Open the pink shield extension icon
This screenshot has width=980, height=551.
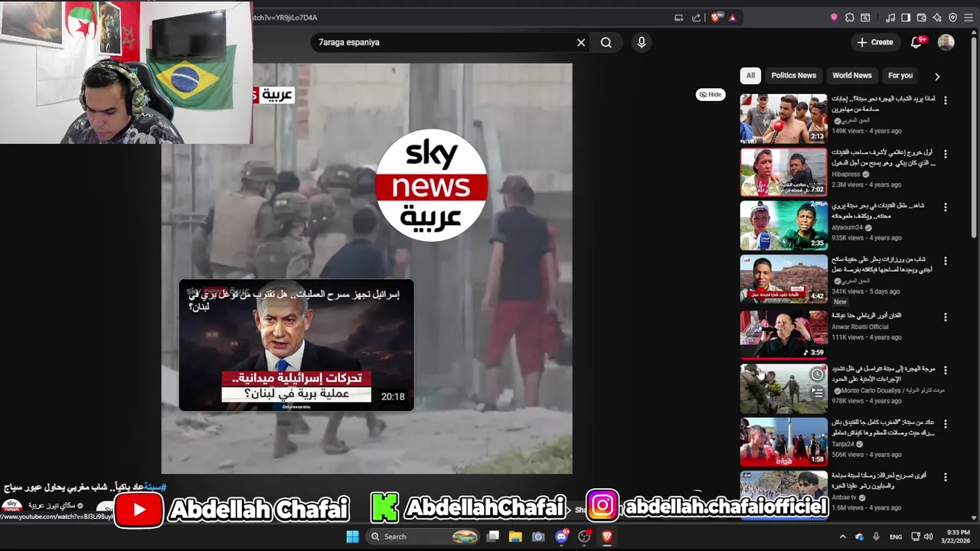coord(834,18)
